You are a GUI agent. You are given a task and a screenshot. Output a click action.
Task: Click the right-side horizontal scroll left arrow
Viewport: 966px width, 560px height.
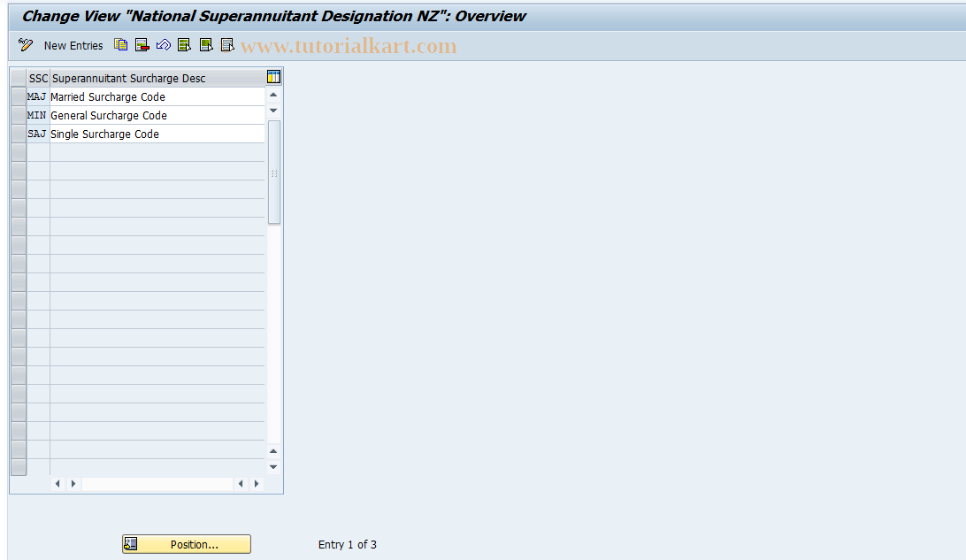[241, 484]
